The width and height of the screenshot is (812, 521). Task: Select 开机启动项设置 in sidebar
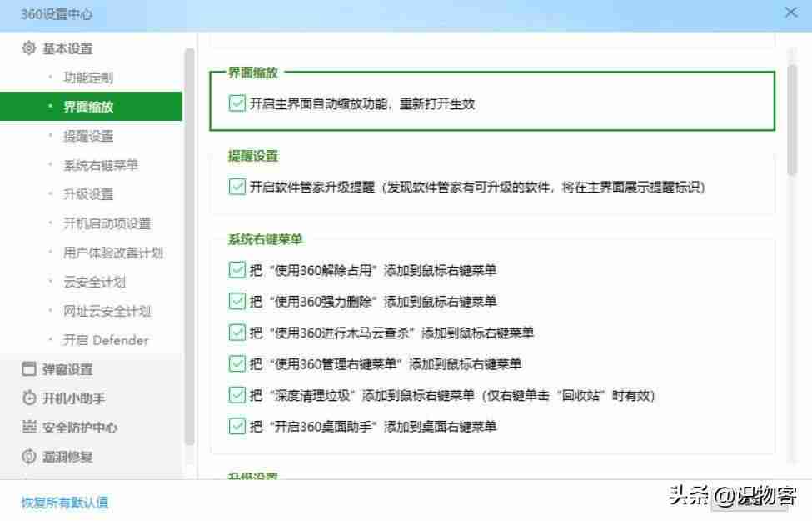pyautogui.click(x=107, y=223)
